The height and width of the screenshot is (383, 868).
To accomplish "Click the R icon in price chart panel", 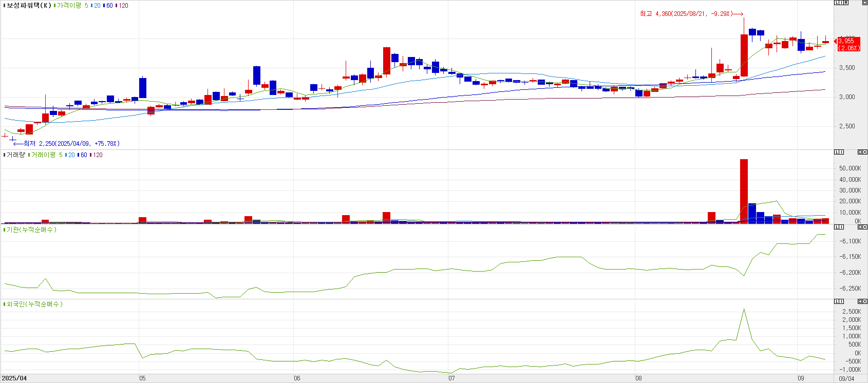I will click(x=846, y=3).
